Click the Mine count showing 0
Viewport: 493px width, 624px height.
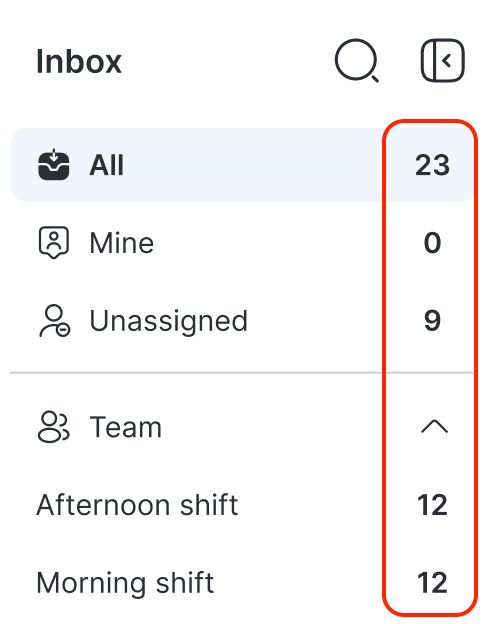[x=433, y=243]
